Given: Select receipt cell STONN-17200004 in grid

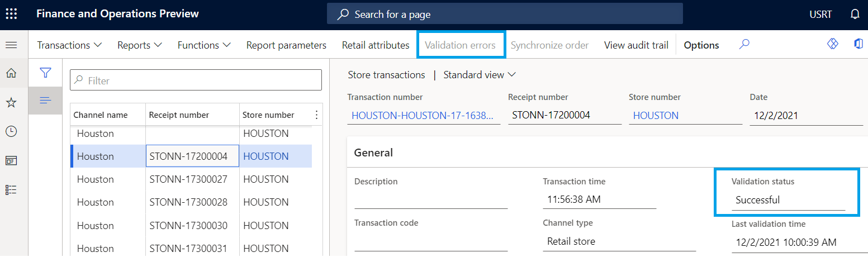Looking at the screenshot, I should [192, 156].
